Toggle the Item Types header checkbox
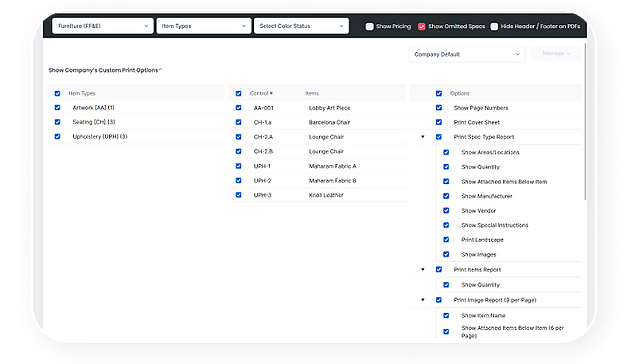Viewport: 639px width, 364px height. (57, 93)
